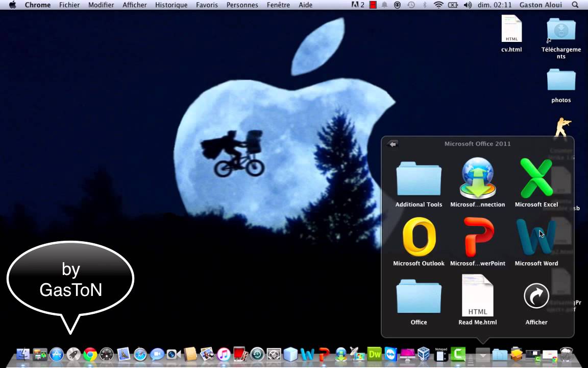Viewport: 588px width, 368px height.
Task: Open the Gaston Aloui user menu
Action: pos(541,5)
